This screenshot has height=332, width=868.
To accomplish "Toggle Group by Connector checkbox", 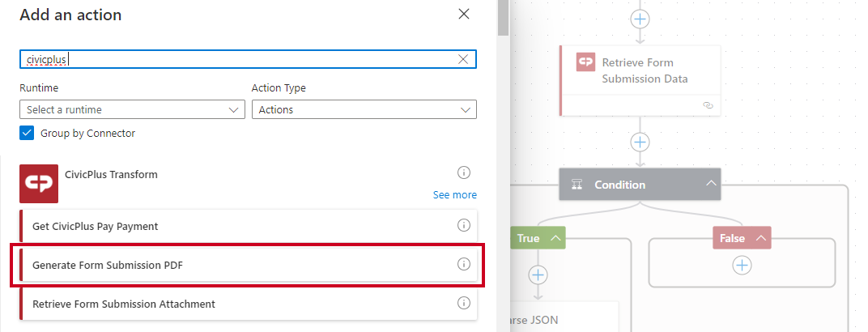I will pos(27,134).
